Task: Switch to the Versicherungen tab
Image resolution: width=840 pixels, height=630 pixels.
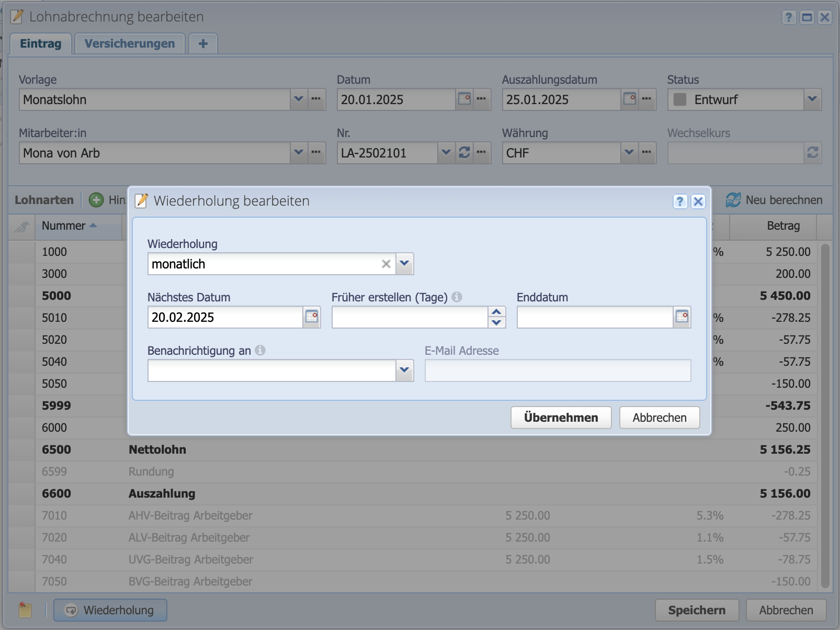Action: point(130,43)
